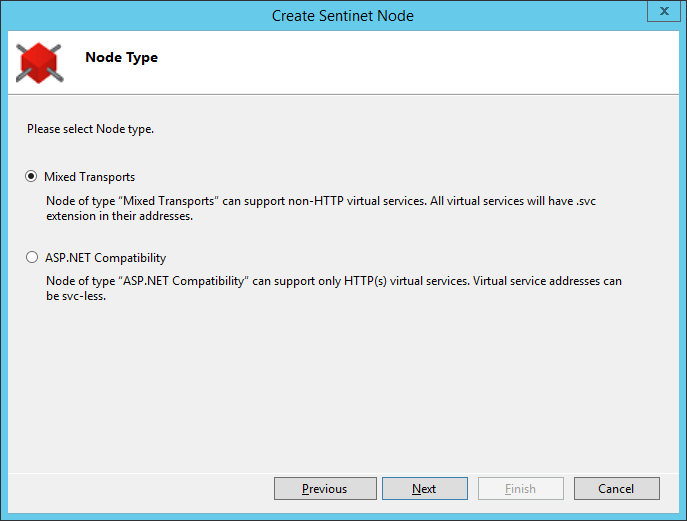Choose the ASP.NET Compatibility radio button

(32, 257)
